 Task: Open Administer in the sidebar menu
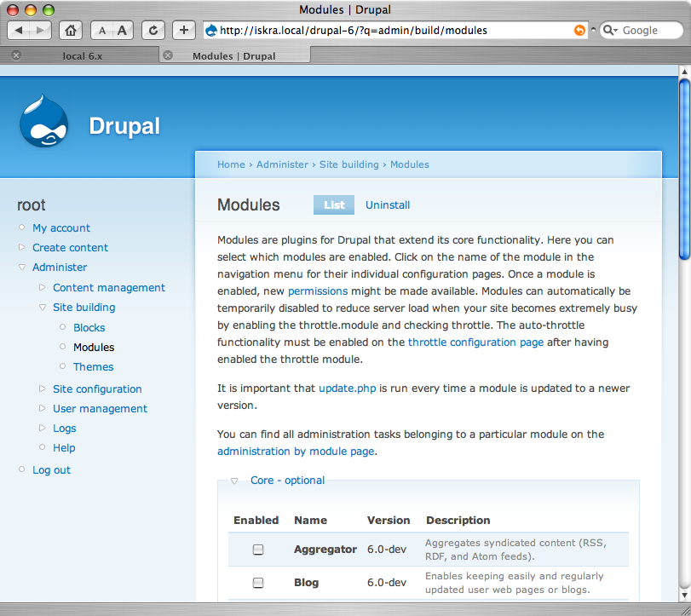point(60,267)
